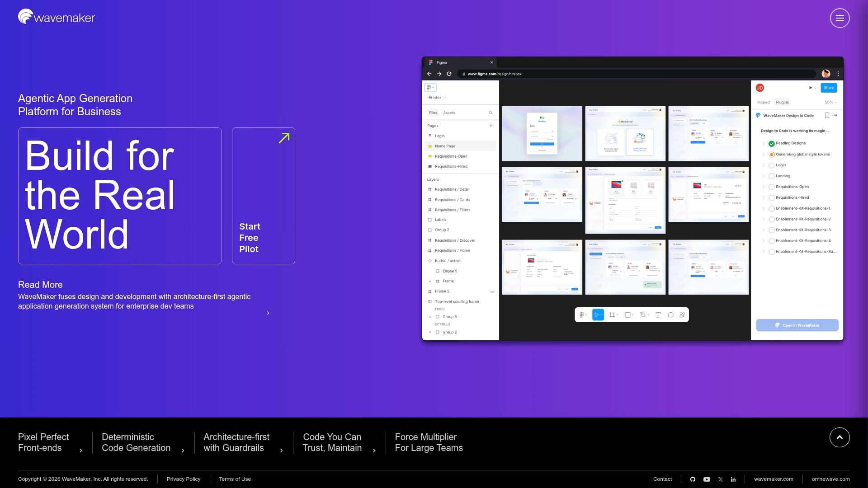868x488 pixels.
Task: Open the GitHub icon in footer
Action: pyautogui.click(x=693, y=479)
